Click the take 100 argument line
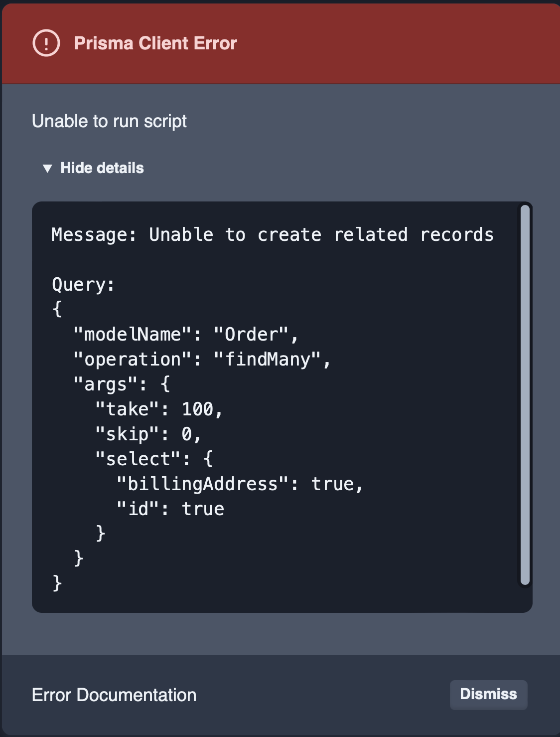This screenshot has height=737, width=560. (158, 409)
